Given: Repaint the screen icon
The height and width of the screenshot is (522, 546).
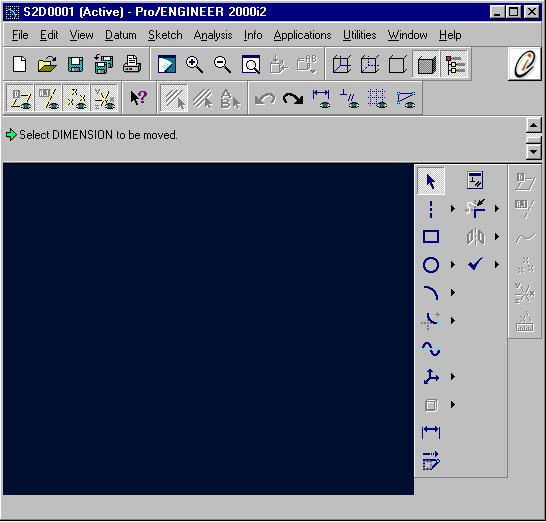Looking at the screenshot, I should coord(166,64).
